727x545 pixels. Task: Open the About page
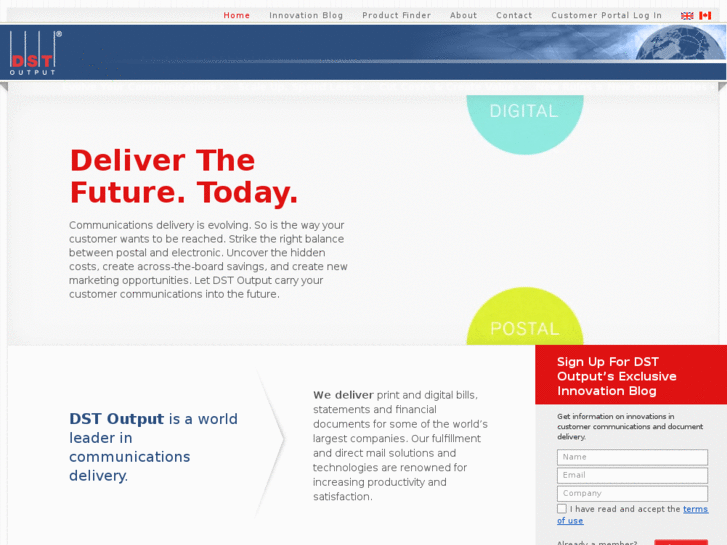pos(463,15)
